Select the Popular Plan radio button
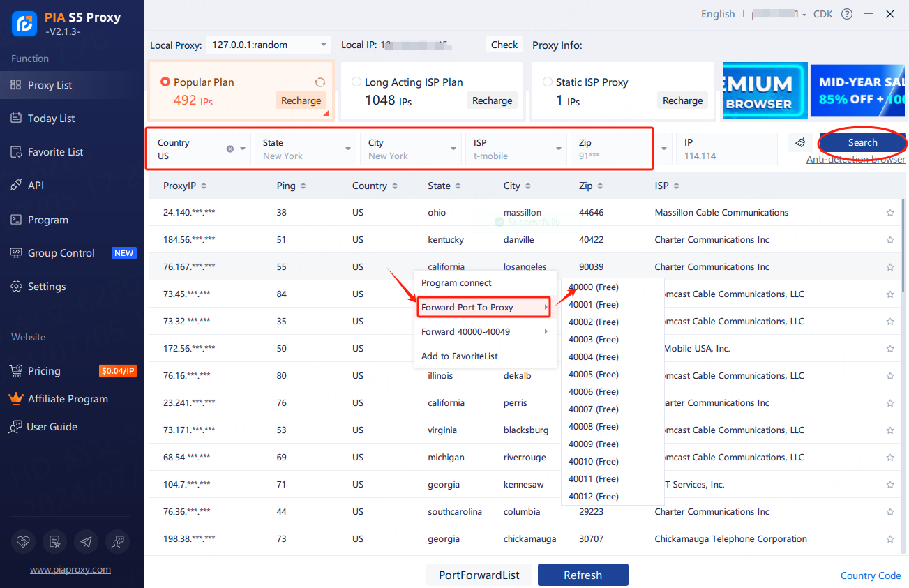This screenshot has width=909, height=588. click(x=165, y=82)
